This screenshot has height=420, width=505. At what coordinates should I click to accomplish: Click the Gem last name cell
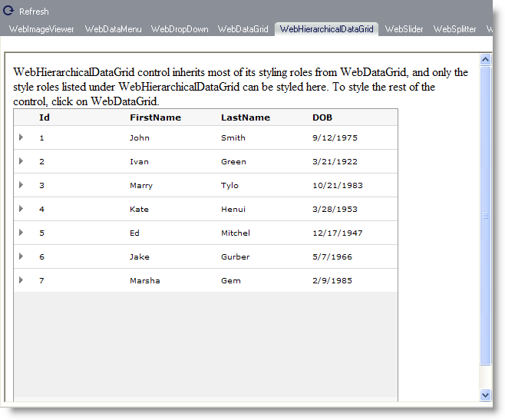coord(230,281)
